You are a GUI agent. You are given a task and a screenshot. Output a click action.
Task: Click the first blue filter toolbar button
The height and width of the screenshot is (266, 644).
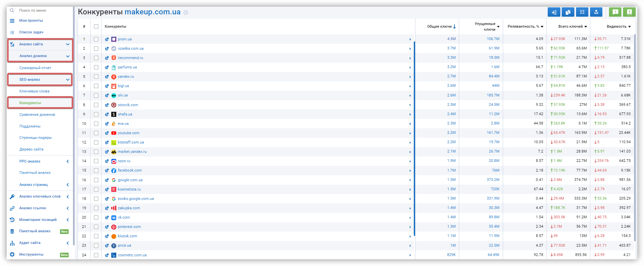[554, 12]
